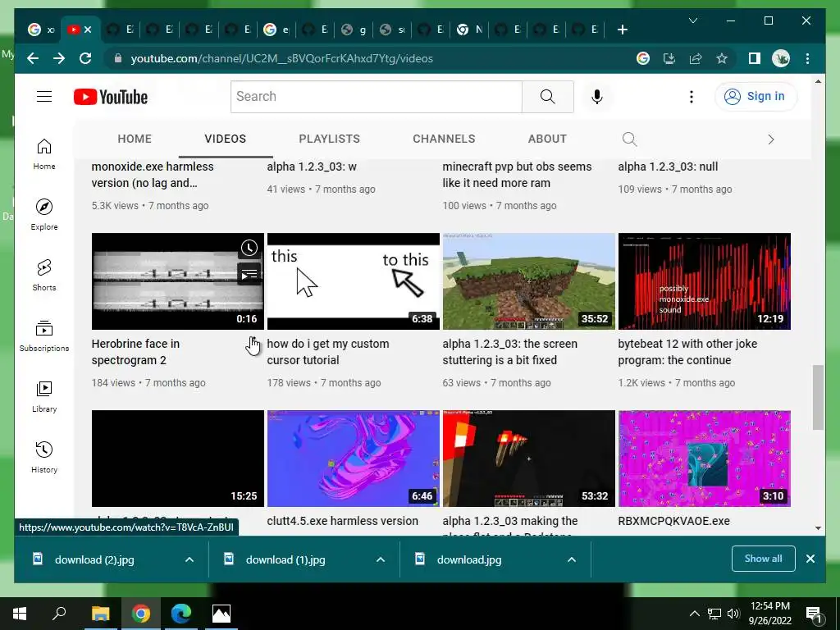Open 'bytebeat 12 with other joke program' title

point(687,352)
